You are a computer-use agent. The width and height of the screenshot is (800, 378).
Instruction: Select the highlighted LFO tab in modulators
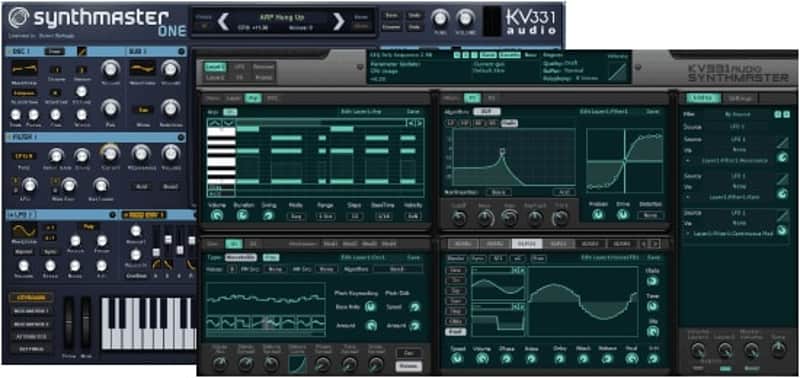pyautogui.click(x=527, y=244)
